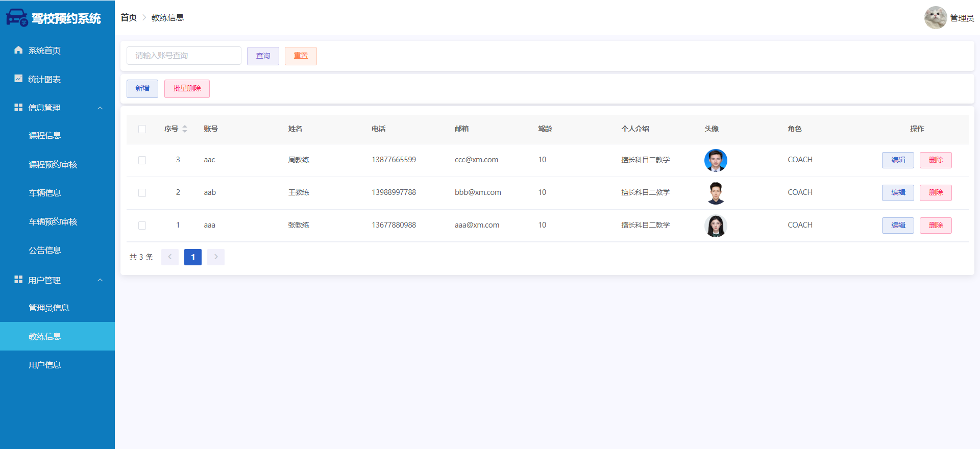Click email ccc@xm.com cell
Image resolution: width=980 pixels, height=449 pixels.
(476, 160)
